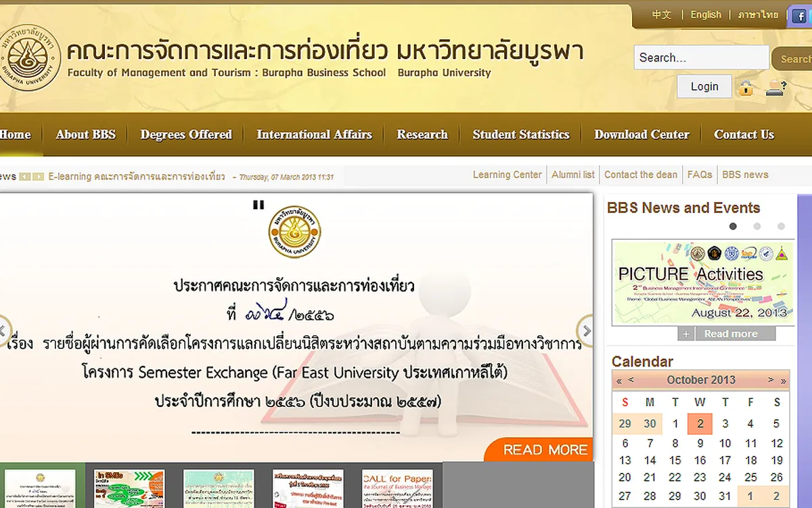This screenshot has width=812, height=508.
Task: Click the news ticker previous arrow
Action: click(x=25, y=177)
